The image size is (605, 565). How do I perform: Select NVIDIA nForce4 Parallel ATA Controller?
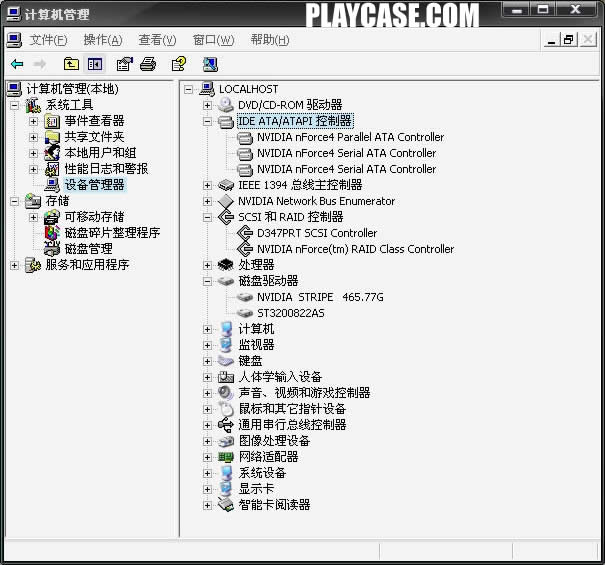tap(350, 137)
